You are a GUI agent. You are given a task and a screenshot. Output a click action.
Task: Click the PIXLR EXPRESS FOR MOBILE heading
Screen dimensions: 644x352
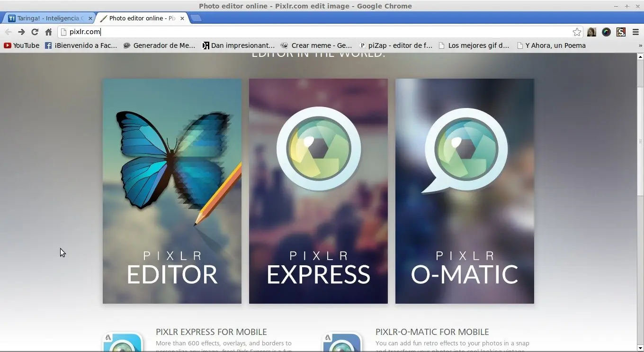pyautogui.click(x=211, y=332)
